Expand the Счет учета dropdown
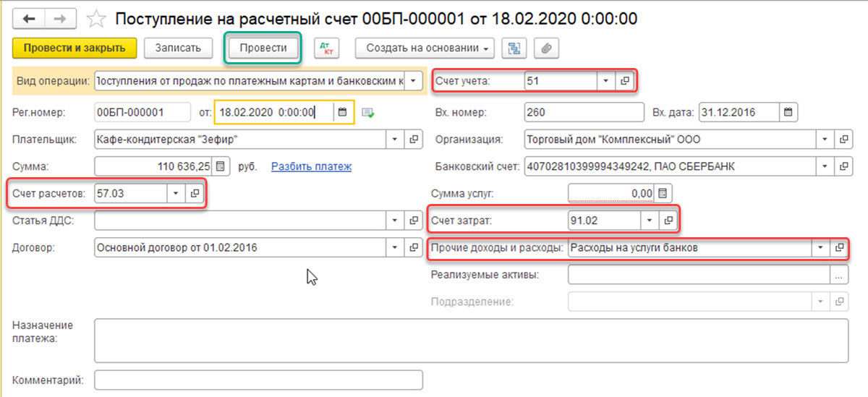Viewport: 868px width, 397px height. coord(606,81)
